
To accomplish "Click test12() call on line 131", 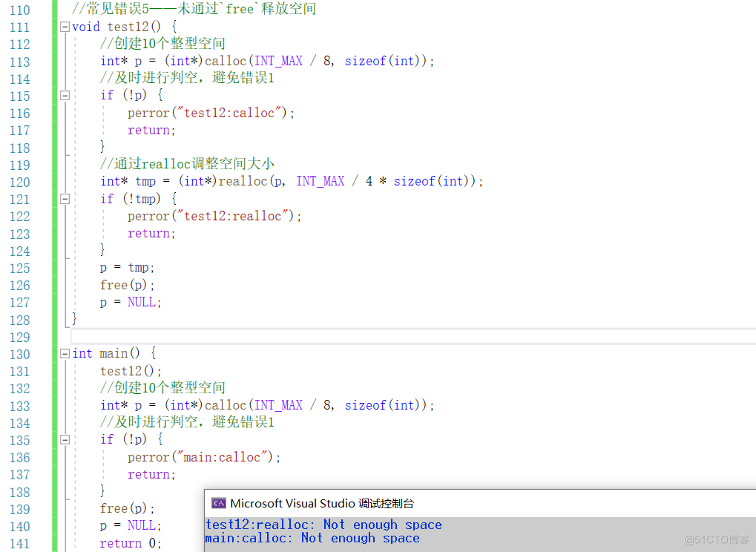I will pos(131,371).
